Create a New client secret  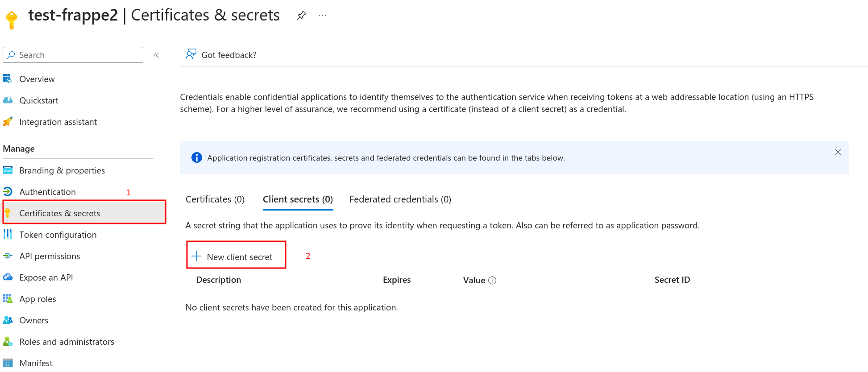(236, 255)
